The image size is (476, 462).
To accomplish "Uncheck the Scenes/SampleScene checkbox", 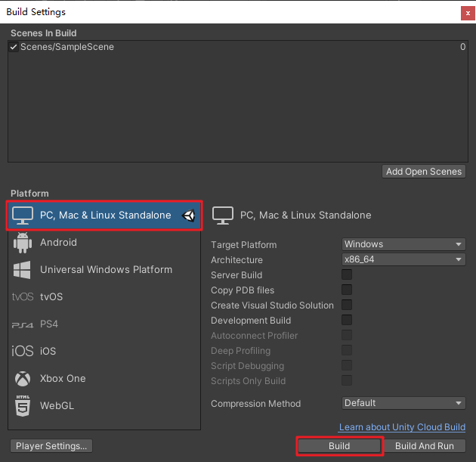I will pos(14,47).
